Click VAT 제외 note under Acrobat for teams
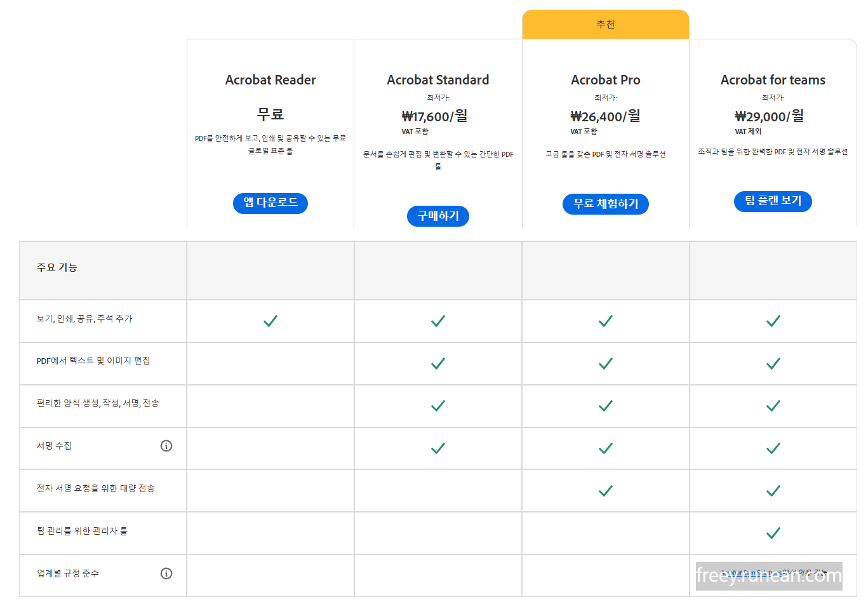This screenshot has width=868, height=616. pyautogui.click(x=748, y=131)
